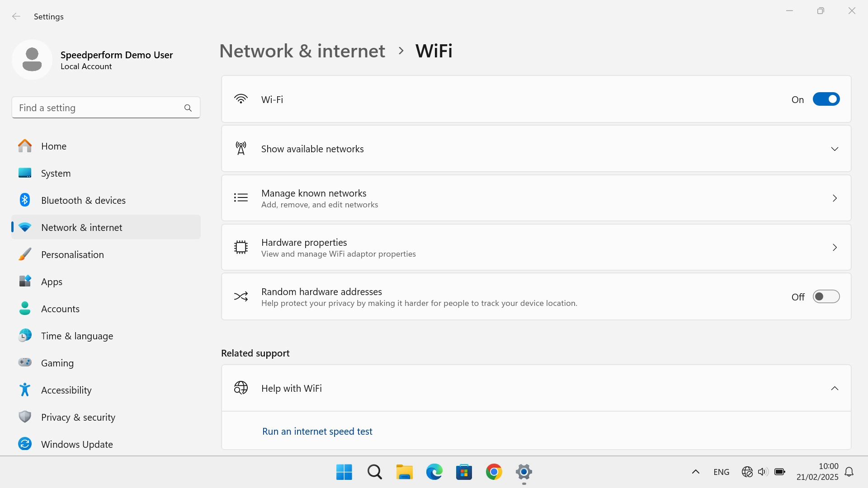Open the Privacy & security shield icon
Image resolution: width=868 pixels, height=488 pixels.
pyautogui.click(x=25, y=417)
